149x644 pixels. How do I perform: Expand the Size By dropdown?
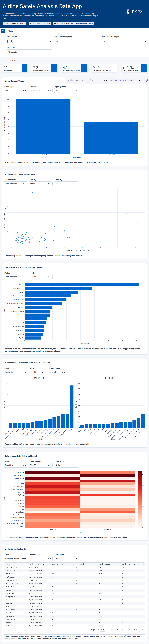point(51,184)
